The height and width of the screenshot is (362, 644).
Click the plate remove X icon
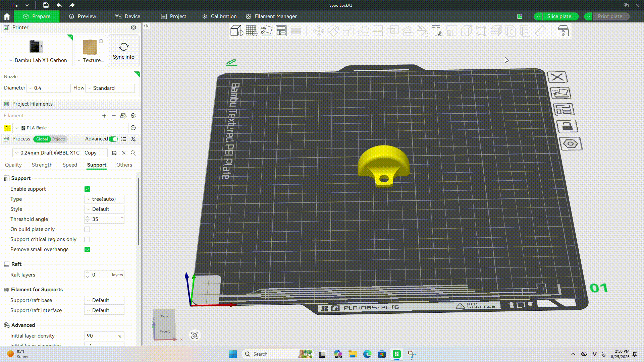[x=557, y=77]
